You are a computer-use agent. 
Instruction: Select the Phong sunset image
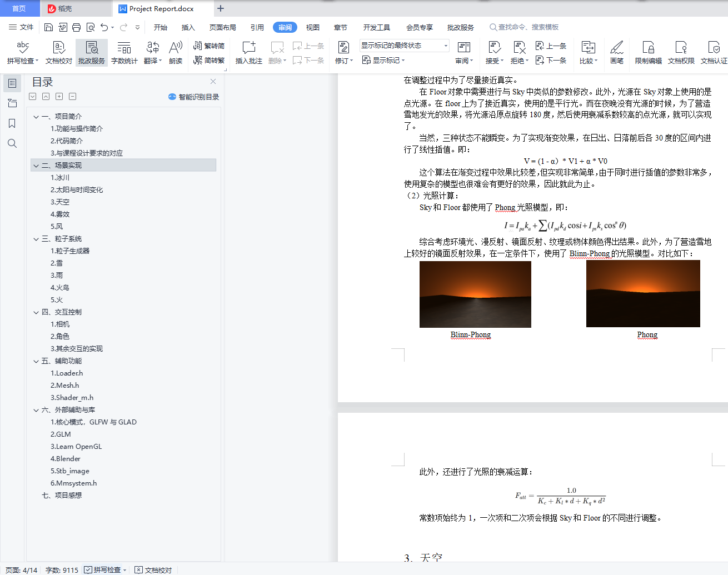643,294
